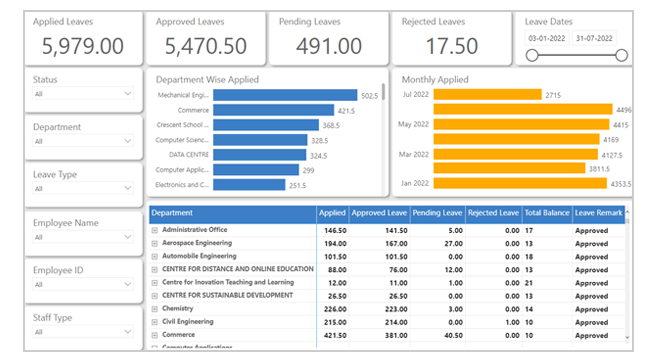
Task: Select the Computer Science bar in department chart
Action: pyautogui.click(x=260, y=140)
